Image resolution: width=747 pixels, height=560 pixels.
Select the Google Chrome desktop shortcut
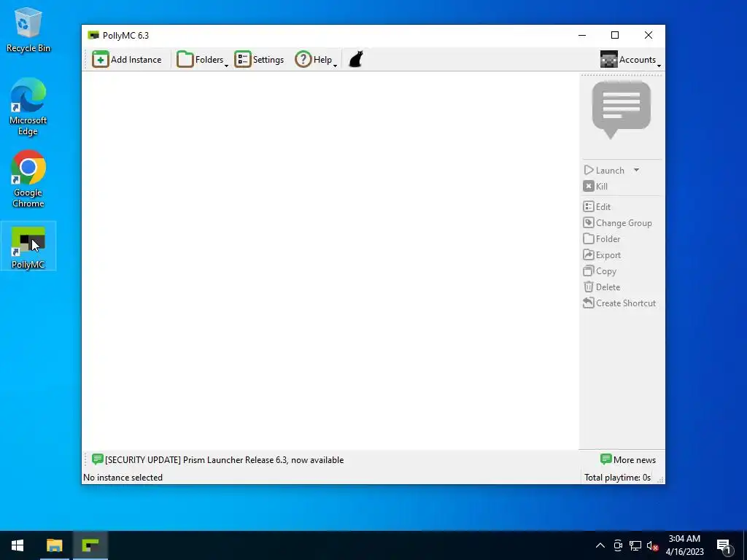tap(28, 179)
